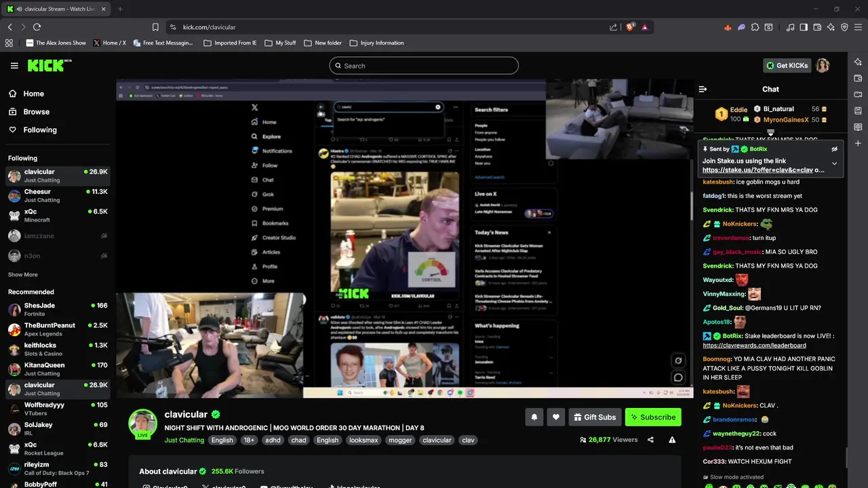Click the mogger tag
This screenshot has height=488, width=868.
400,440
